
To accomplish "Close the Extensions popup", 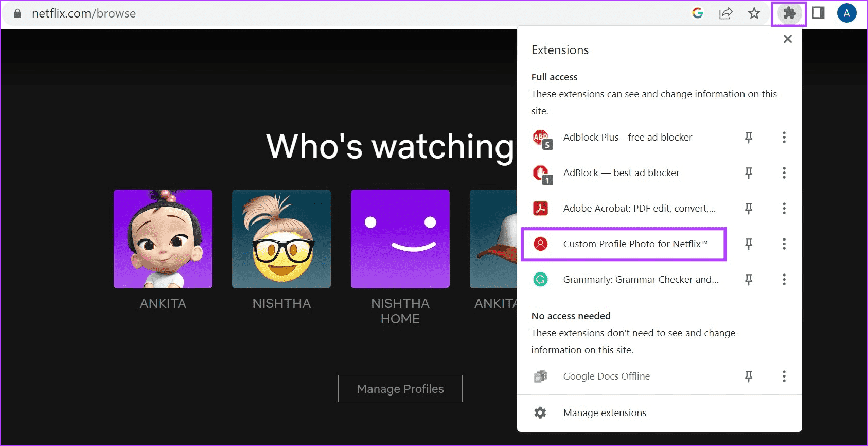I will (x=787, y=39).
